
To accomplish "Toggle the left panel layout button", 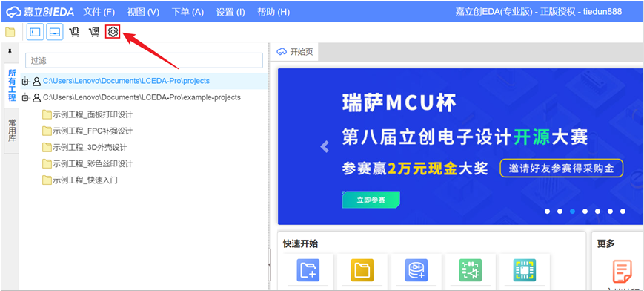I will click(36, 32).
